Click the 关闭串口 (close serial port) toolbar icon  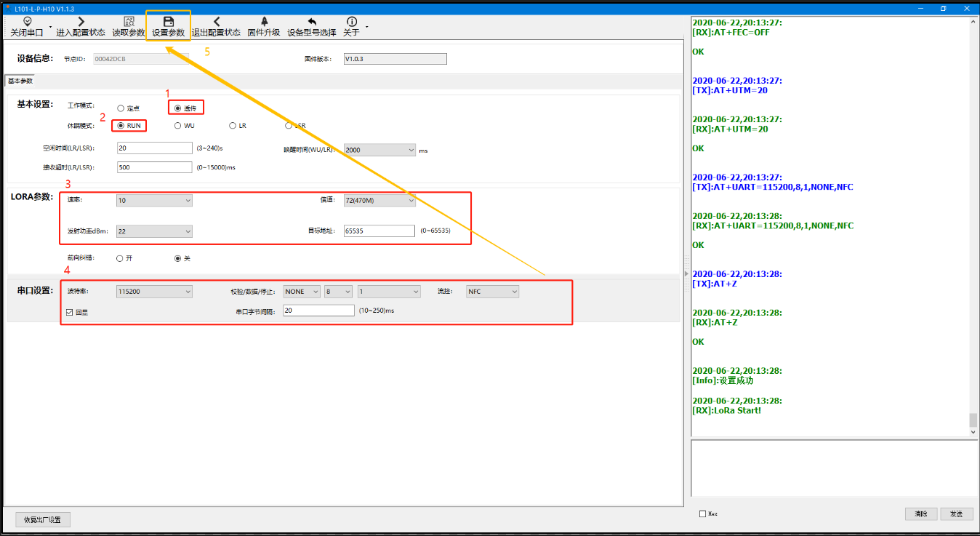pos(28,22)
